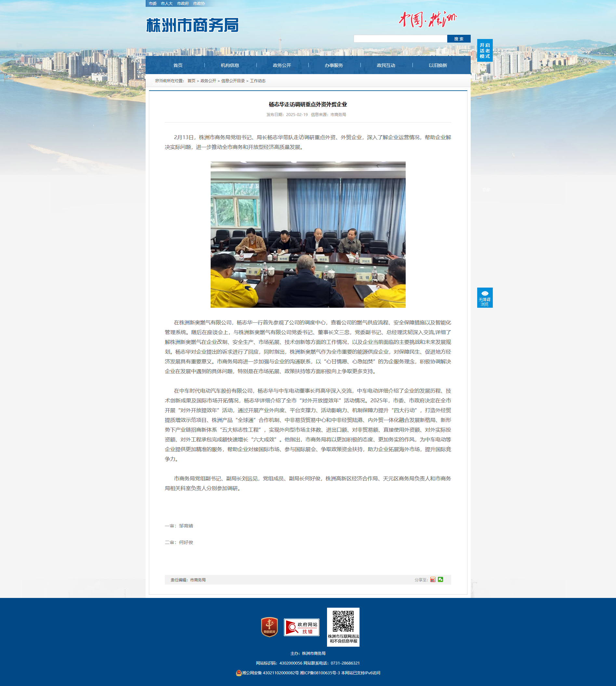Open the 首页 navigation menu item
616x686 pixels.
[178, 65]
